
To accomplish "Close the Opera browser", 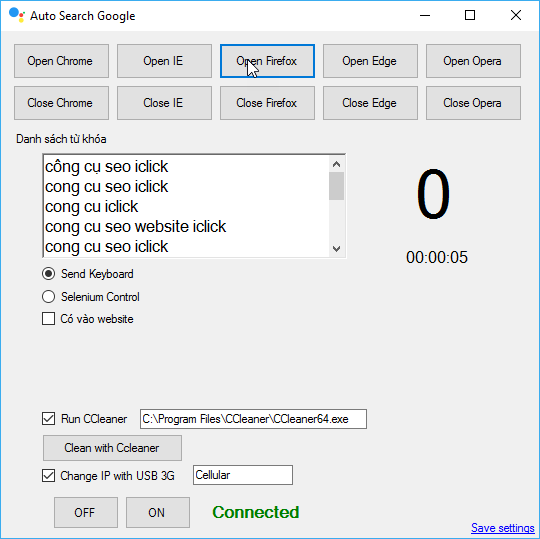I will click(473, 103).
